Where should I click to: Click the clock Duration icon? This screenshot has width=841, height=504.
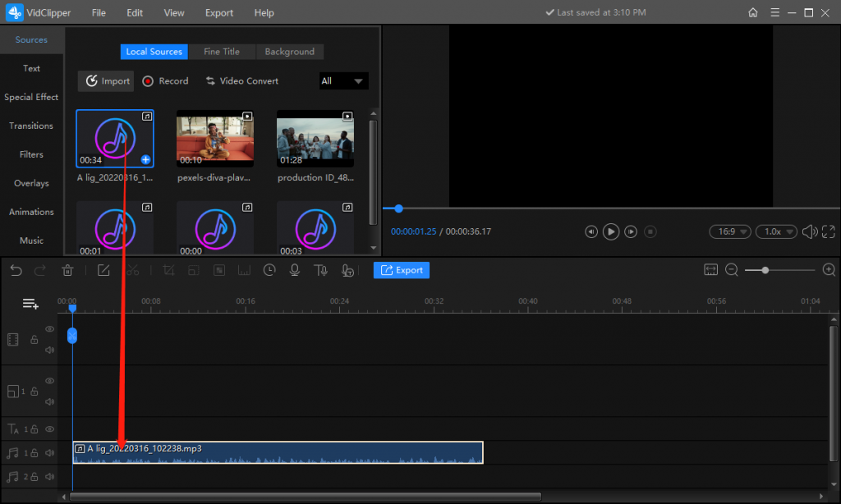tap(269, 270)
